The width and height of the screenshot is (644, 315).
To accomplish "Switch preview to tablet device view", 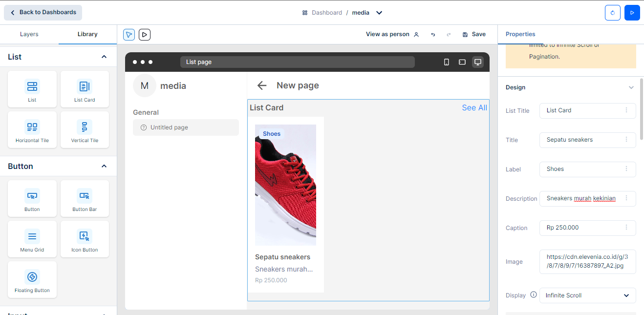I will point(462,62).
